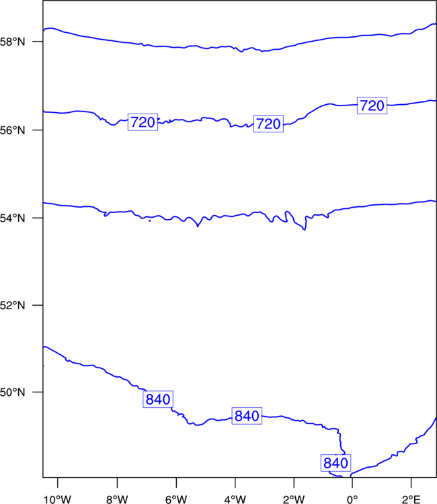
Task: Select the 56°N latitude axis label
Action: pos(12,130)
